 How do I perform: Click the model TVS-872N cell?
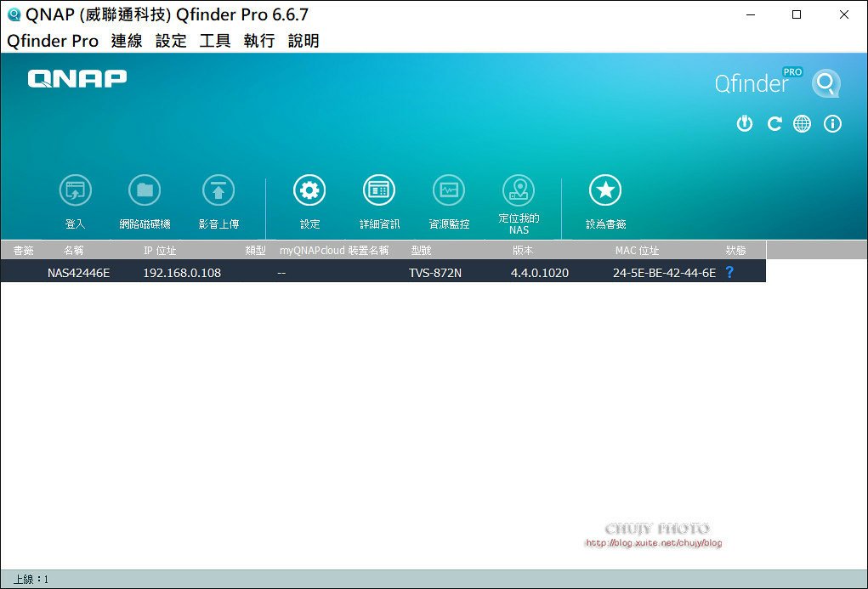[435, 272]
